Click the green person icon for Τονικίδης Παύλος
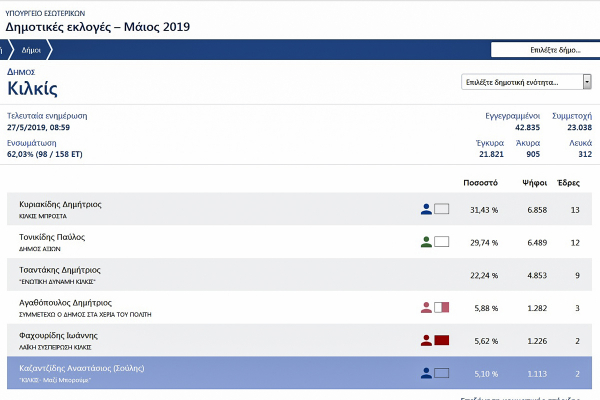 426,241
